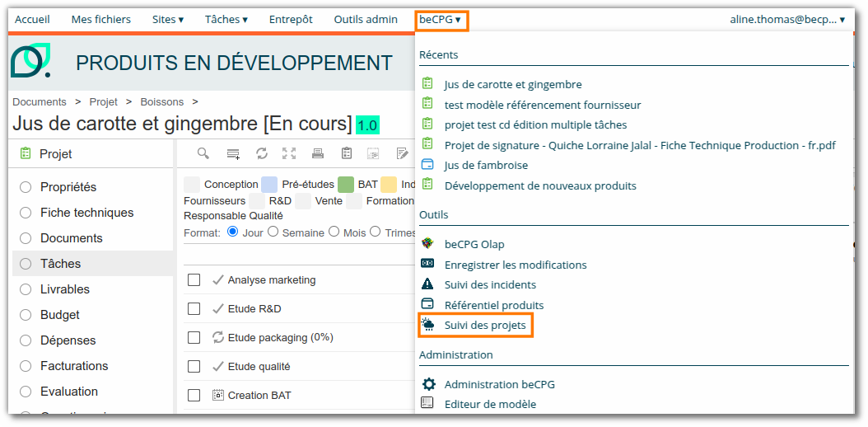This screenshot has height=427, width=868.
Task: Collapse the beCPG dropdown menu
Action: (441, 20)
